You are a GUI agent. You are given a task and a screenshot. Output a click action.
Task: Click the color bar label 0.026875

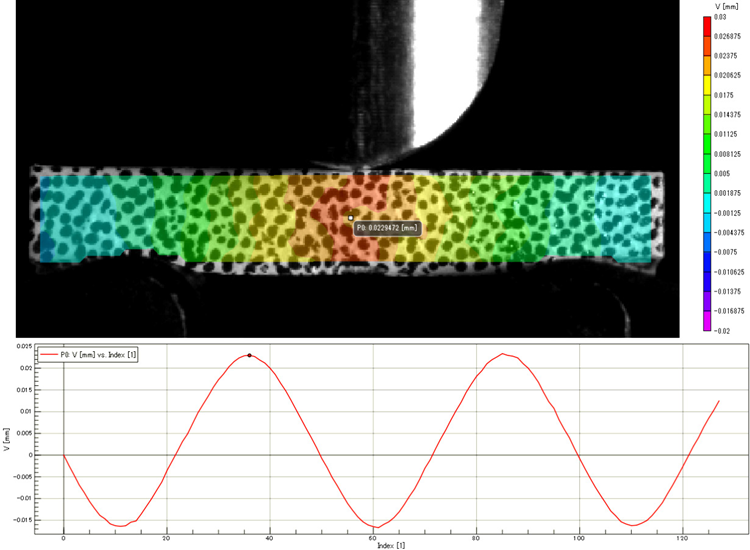tap(727, 36)
